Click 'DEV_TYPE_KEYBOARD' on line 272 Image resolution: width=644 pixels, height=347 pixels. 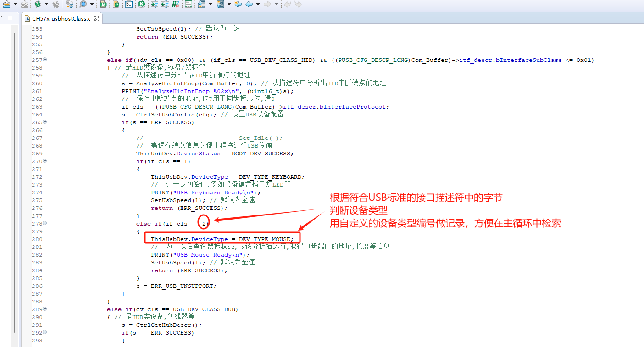pos(270,176)
